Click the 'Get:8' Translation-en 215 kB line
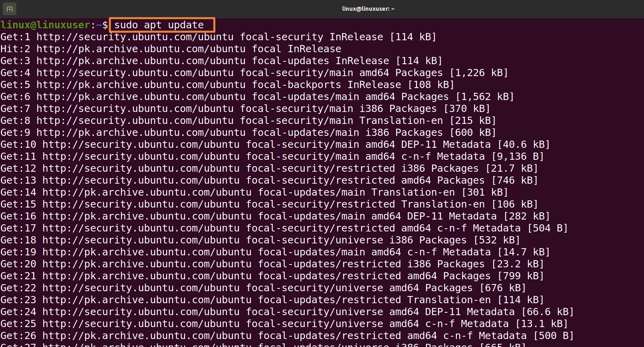Image resolution: width=644 pixels, height=347 pixels. coord(248,121)
